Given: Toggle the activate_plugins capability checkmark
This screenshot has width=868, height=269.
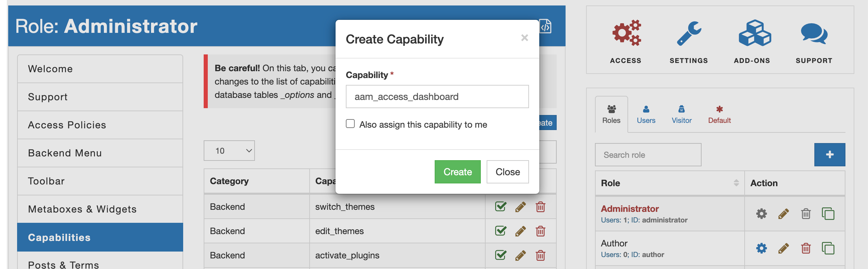Looking at the screenshot, I should click(x=501, y=255).
